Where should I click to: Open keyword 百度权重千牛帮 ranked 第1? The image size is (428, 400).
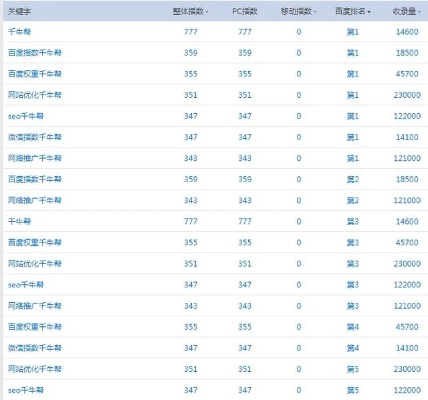35,74
